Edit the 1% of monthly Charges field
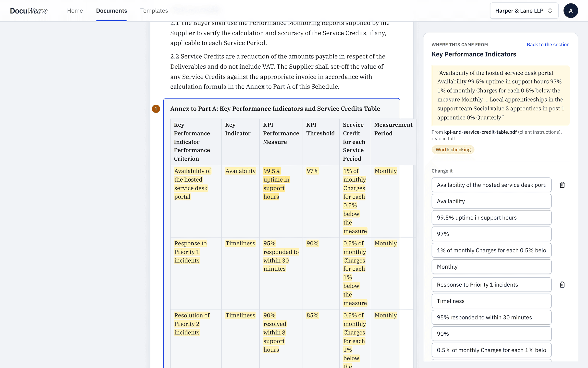The width and height of the screenshot is (588, 368). [x=491, y=250]
